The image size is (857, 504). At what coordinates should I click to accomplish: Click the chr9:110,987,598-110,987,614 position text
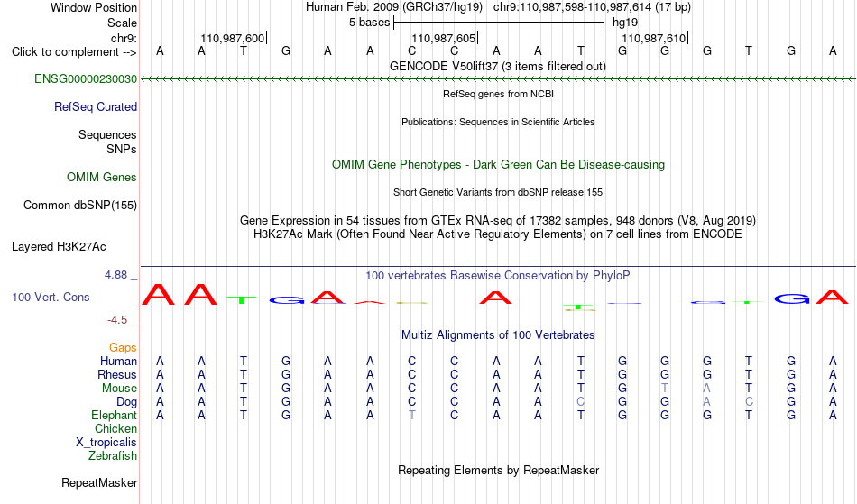tap(592, 7)
